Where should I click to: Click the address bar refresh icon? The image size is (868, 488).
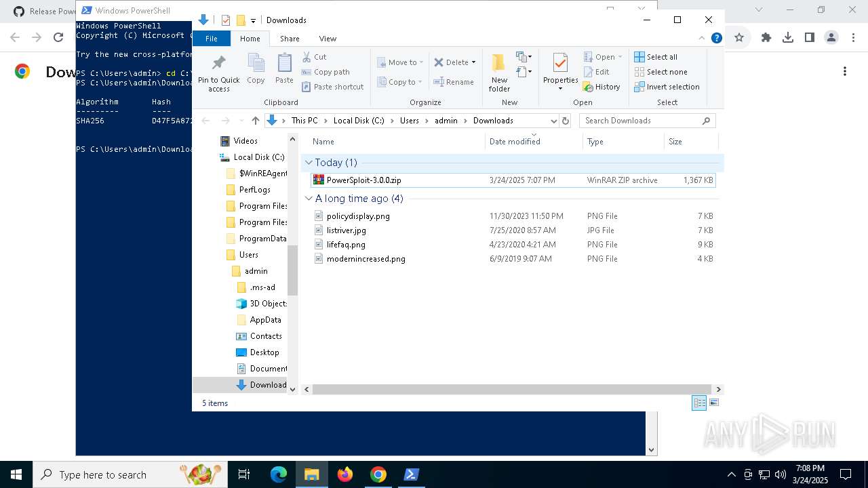pyautogui.click(x=566, y=121)
